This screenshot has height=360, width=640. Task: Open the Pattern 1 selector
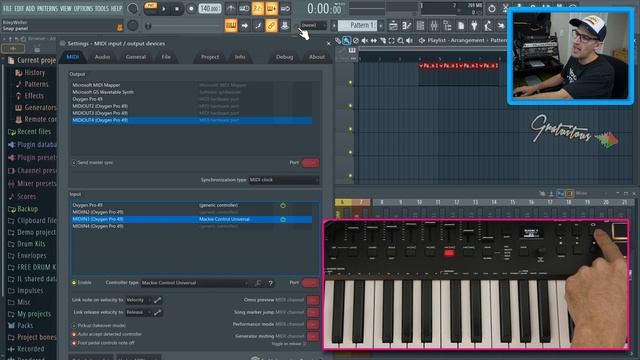click(357, 25)
